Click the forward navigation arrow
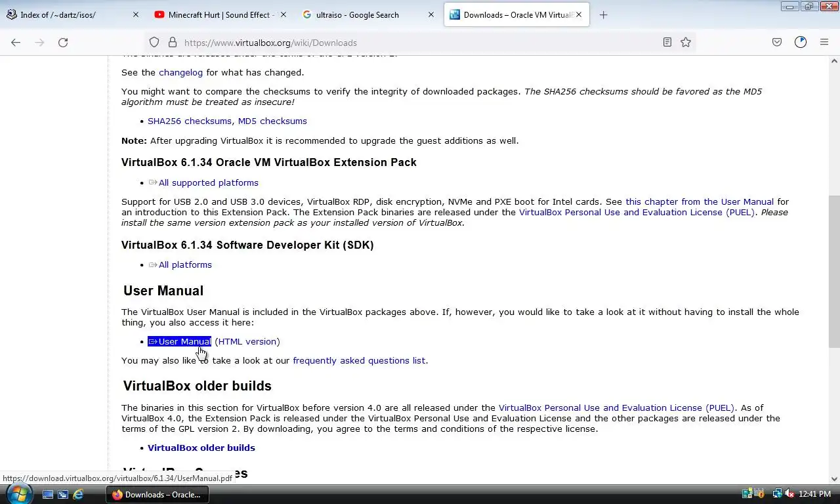This screenshot has height=504, width=840. (39, 42)
